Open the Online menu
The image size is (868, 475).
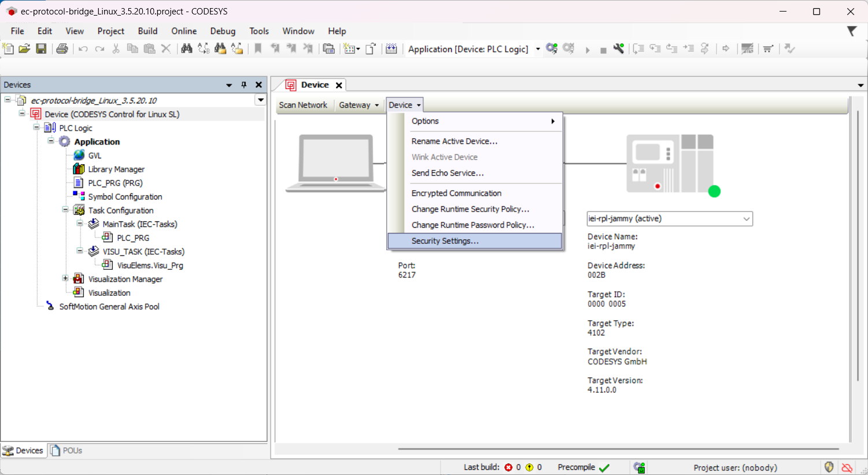pos(184,31)
